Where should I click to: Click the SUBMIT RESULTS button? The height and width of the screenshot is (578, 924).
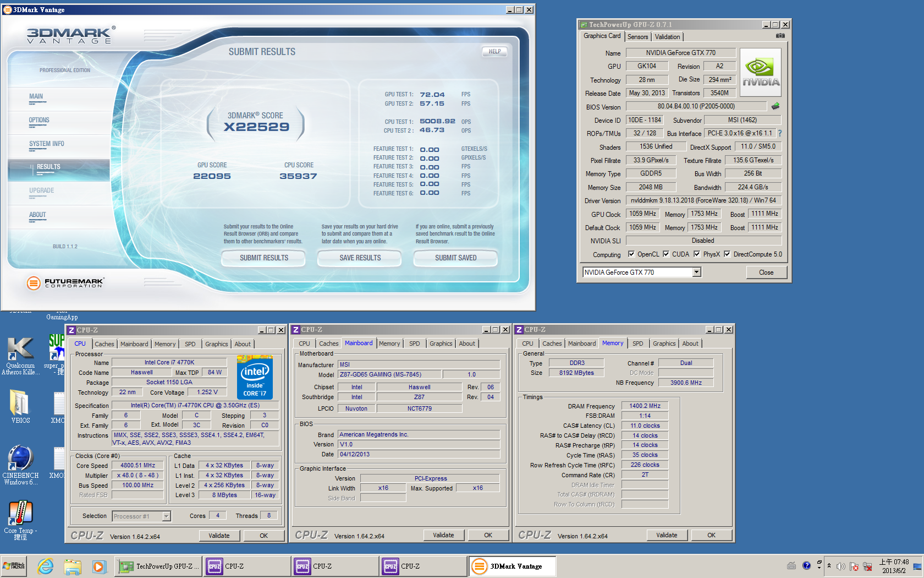pyautogui.click(x=263, y=258)
